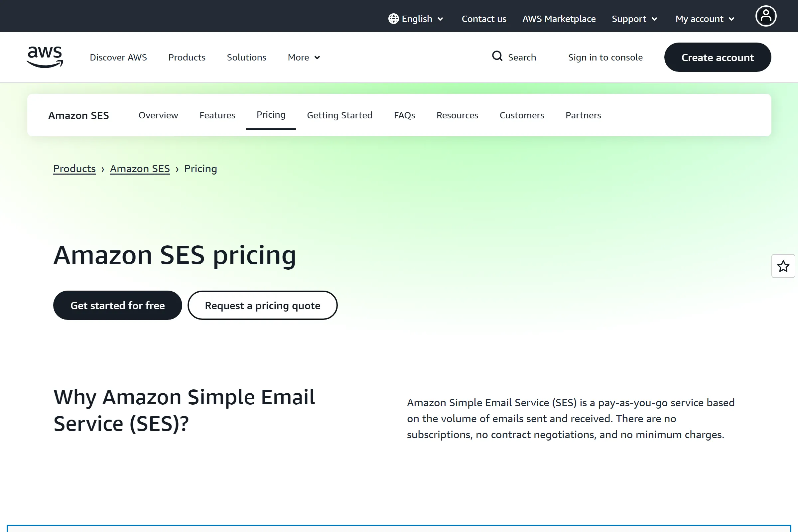Screen dimensions: 798x532
Task: Open the FAQs tab
Action: tap(404, 115)
